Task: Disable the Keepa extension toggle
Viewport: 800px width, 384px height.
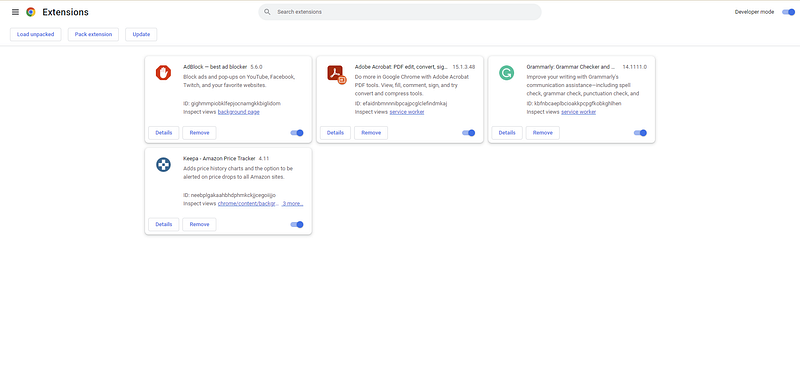Action: 297,224
